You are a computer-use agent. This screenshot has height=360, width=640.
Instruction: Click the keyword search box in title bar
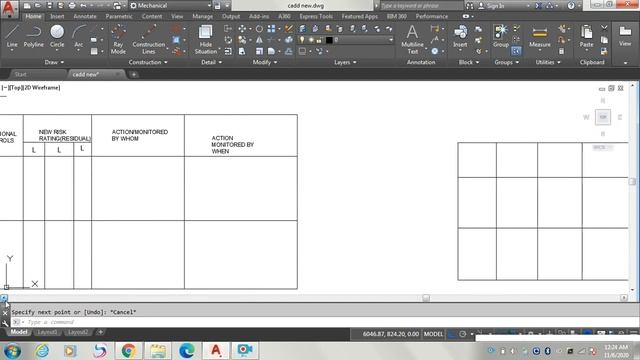point(421,6)
